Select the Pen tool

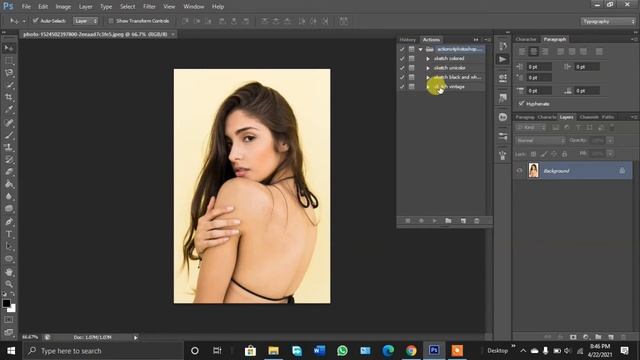pyautogui.click(x=9, y=222)
